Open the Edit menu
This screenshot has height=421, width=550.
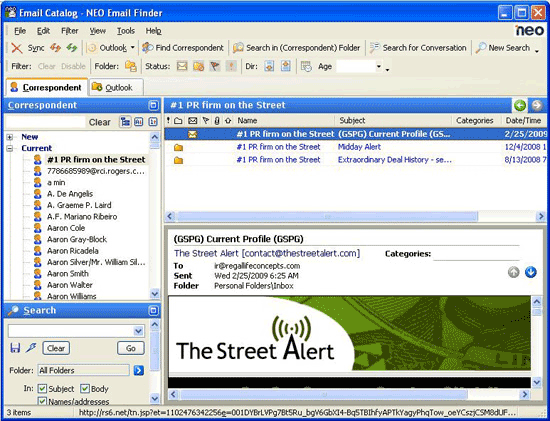(43, 31)
